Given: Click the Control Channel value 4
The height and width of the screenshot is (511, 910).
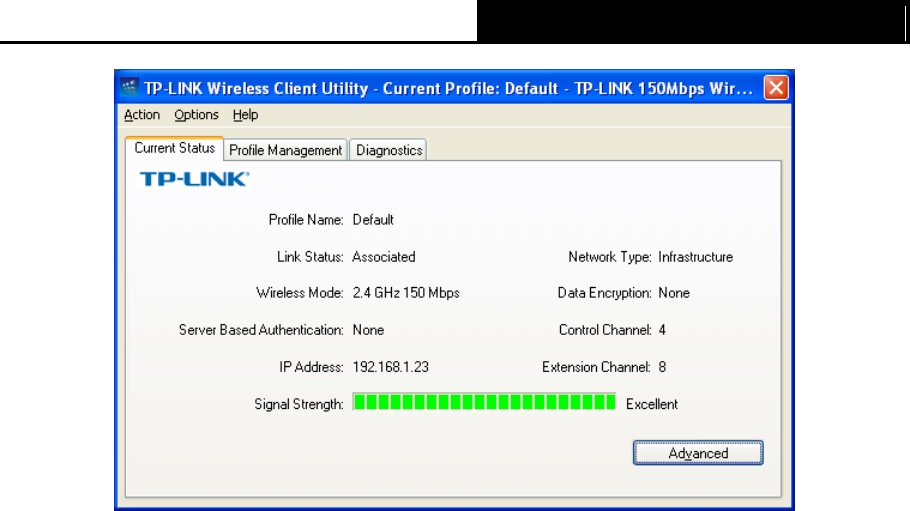Looking at the screenshot, I should tap(662, 330).
